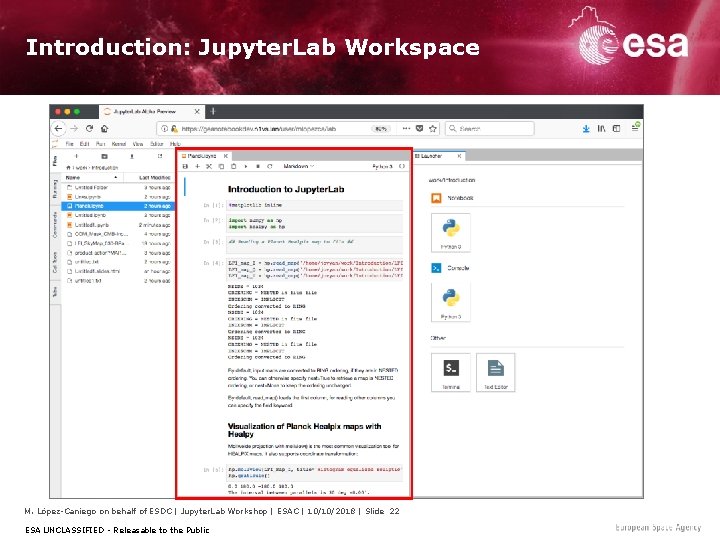This screenshot has width=720, height=540.
Task: Select the LFI_SkyMap file
Action: coord(118,243)
